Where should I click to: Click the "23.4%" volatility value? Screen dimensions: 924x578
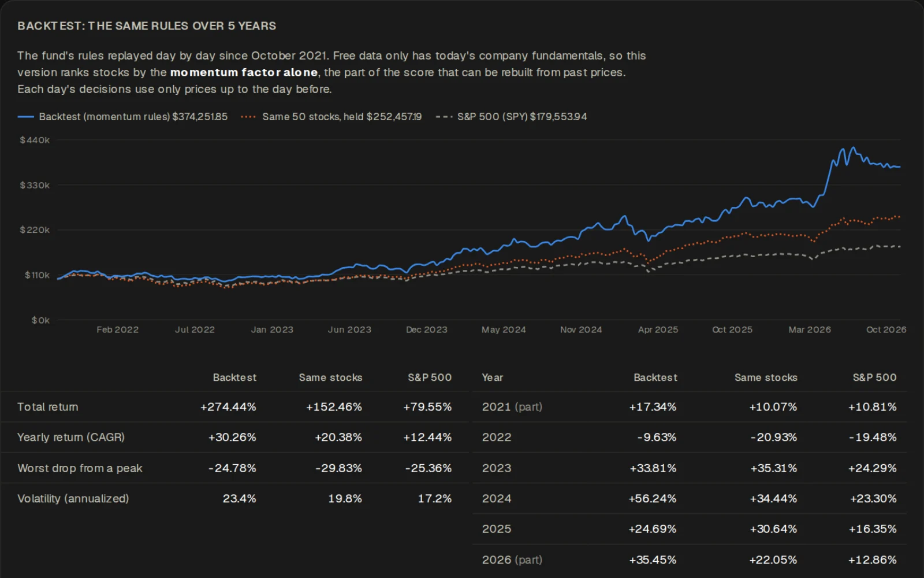[x=240, y=498]
